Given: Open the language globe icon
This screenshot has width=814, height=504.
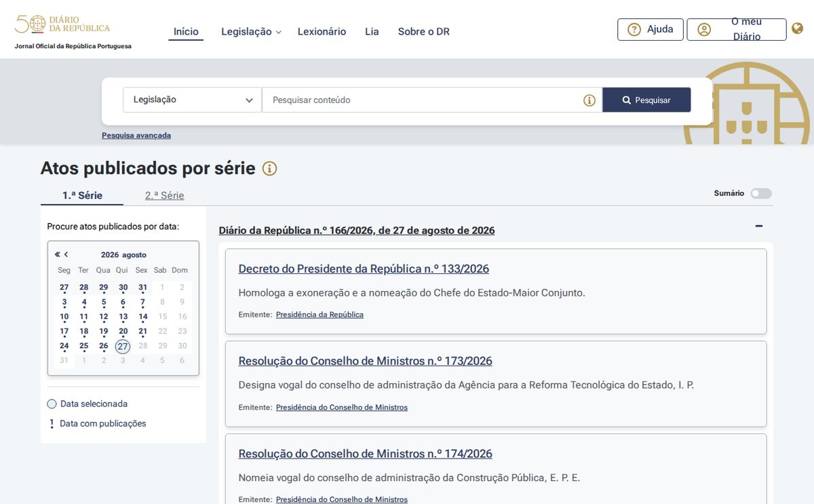Looking at the screenshot, I should tap(798, 28).
